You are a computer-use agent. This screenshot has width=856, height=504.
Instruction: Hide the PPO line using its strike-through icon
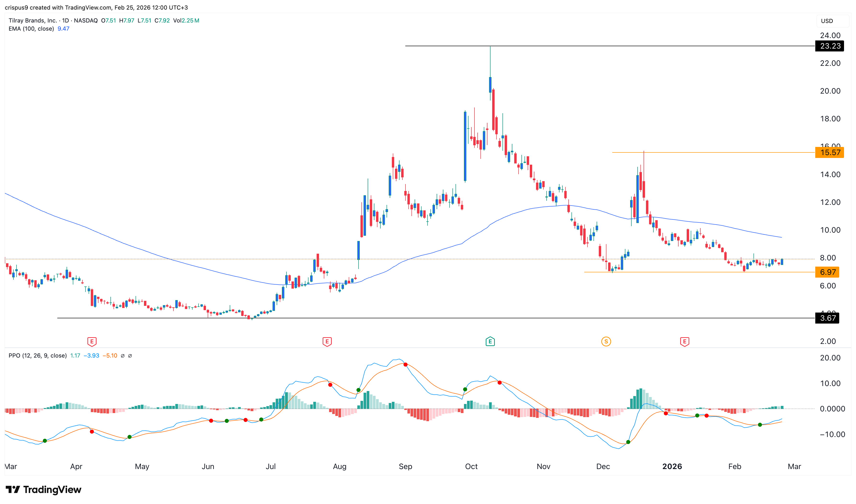pyautogui.click(x=123, y=356)
